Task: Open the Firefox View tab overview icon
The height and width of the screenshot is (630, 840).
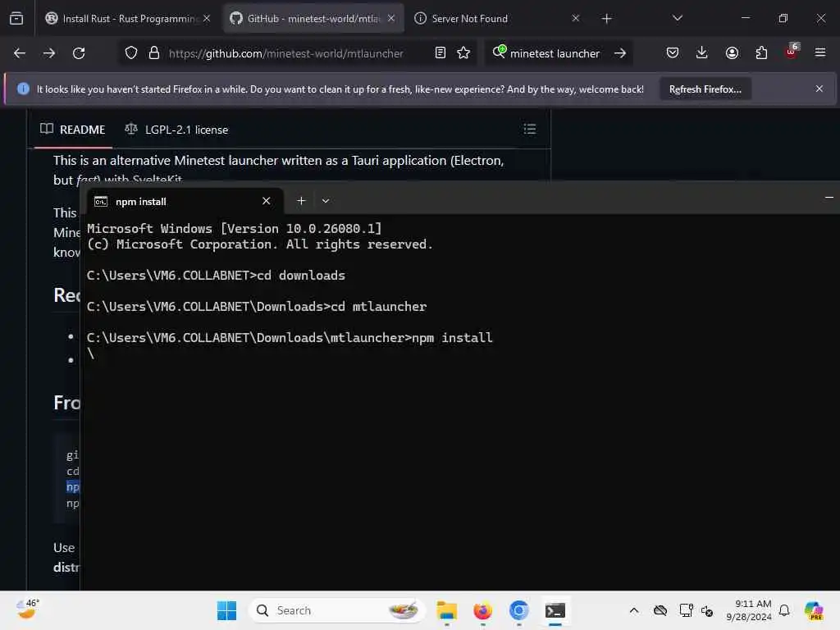Action: coord(16,19)
